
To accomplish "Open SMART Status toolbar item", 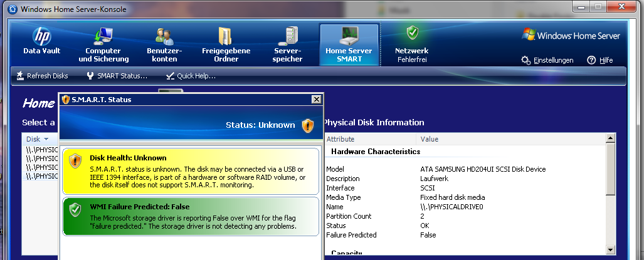I will tap(117, 76).
